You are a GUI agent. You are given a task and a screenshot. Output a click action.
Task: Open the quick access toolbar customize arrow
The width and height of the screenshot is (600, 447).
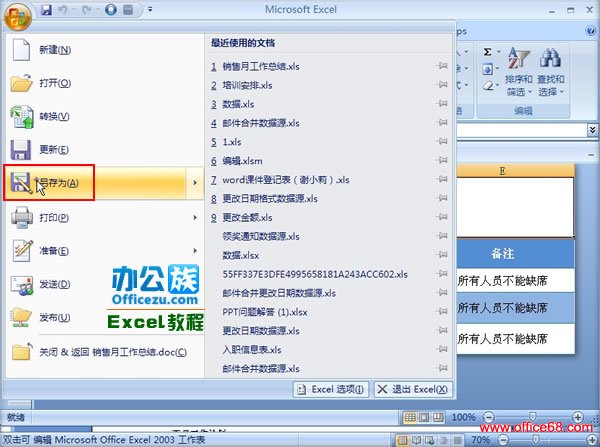tap(150, 10)
